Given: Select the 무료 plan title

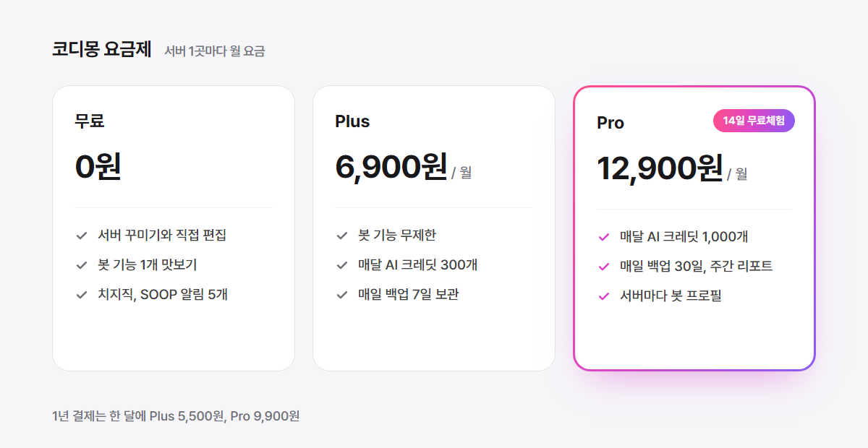Looking at the screenshot, I should 90,121.
